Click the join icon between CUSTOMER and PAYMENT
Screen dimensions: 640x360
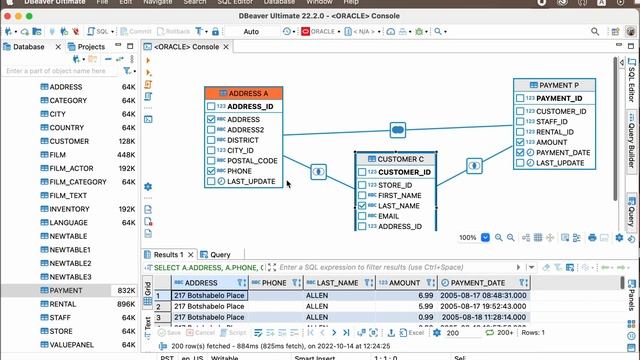pyautogui.click(x=474, y=166)
